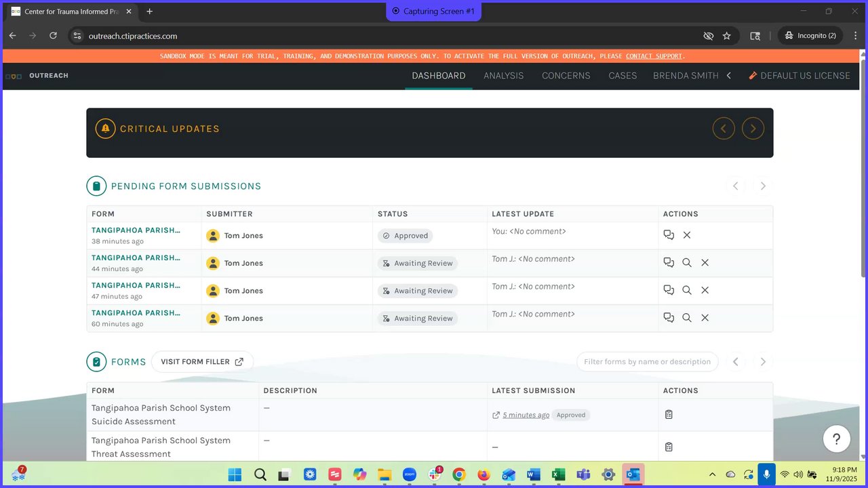Click the Approved status badge
Image resolution: width=868 pixels, height=488 pixels.
click(405, 236)
